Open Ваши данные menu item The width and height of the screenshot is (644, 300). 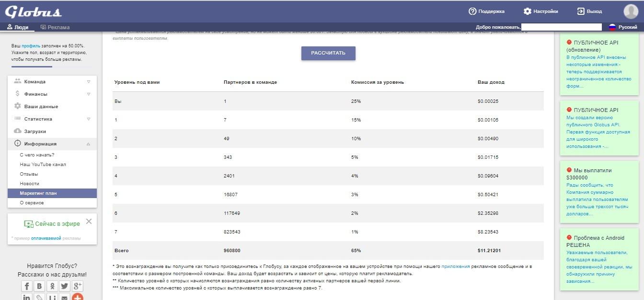coord(52,106)
